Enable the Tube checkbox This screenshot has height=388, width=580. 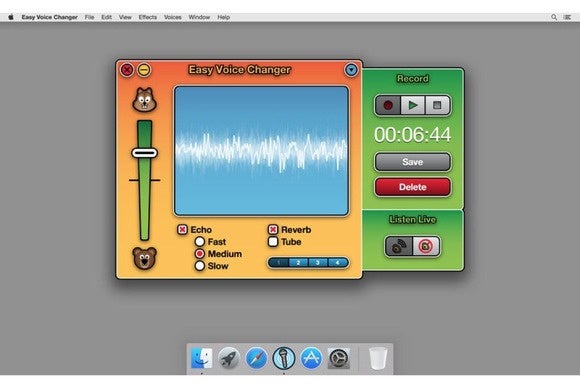tap(273, 242)
